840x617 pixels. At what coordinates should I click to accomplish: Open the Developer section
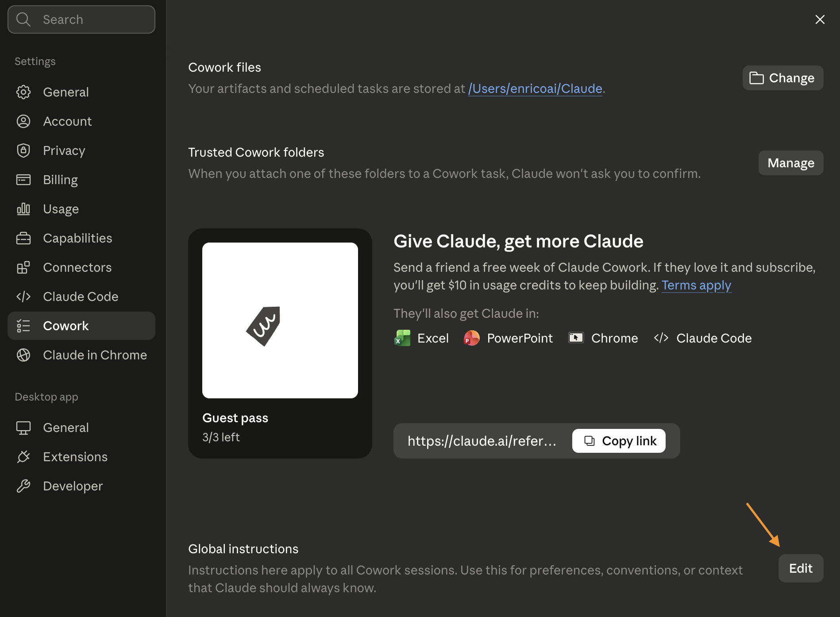coord(81,486)
